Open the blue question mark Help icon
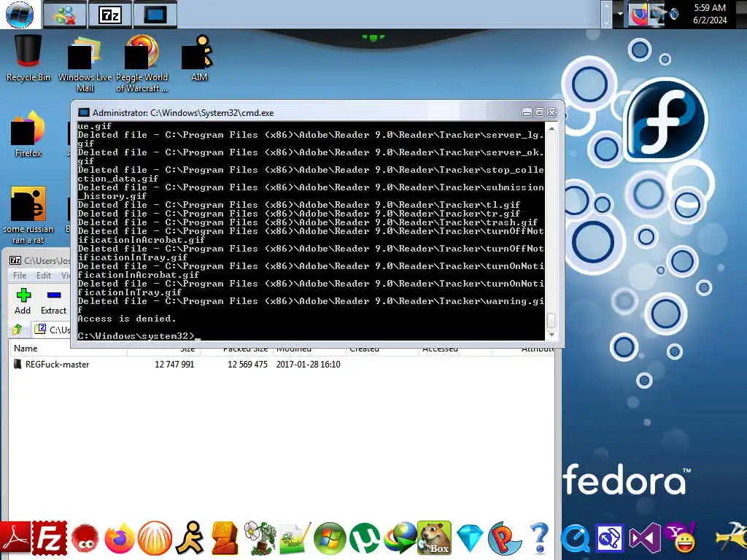 tap(540, 538)
